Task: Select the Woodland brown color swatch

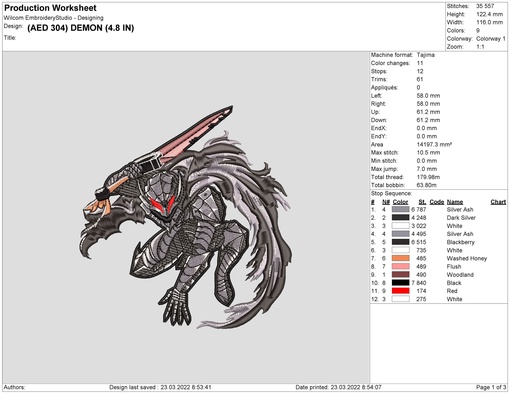Action: point(400,275)
